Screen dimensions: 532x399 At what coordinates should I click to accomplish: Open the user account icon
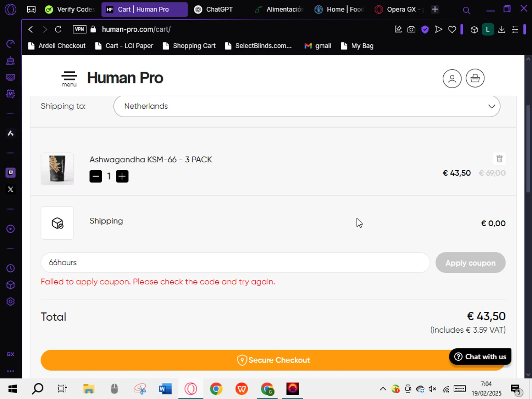pos(452,78)
